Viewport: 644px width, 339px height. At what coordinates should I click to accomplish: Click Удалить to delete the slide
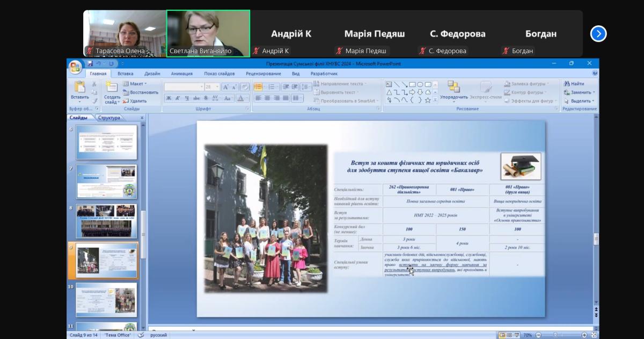[137, 101]
